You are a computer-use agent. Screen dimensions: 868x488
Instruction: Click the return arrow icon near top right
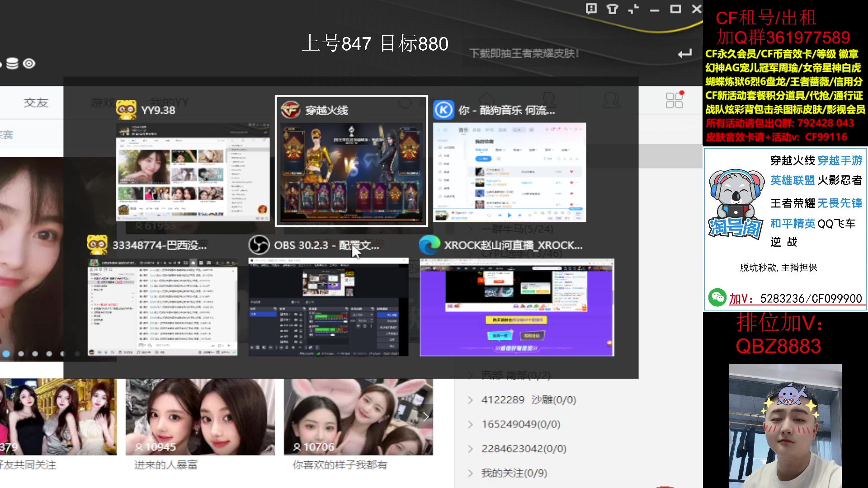click(x=685, y=54)
